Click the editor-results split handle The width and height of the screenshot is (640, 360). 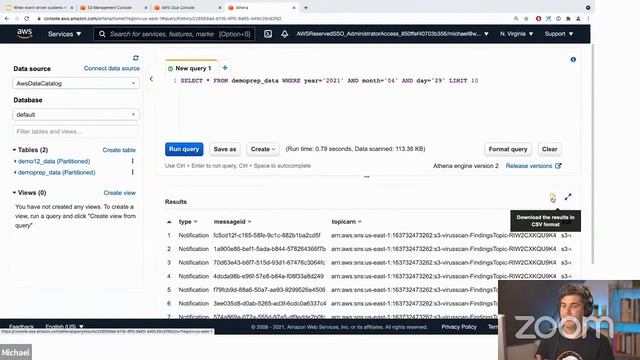pos(367,177)
